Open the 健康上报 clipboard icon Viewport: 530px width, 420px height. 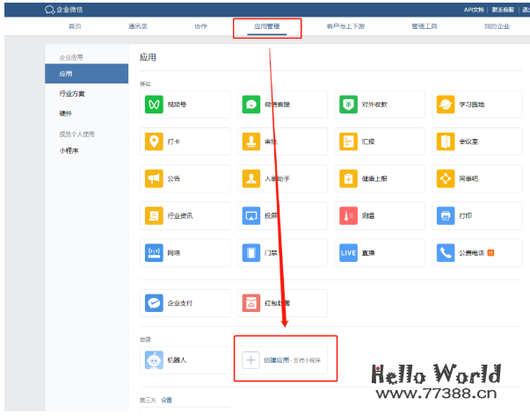click(348, 178)
